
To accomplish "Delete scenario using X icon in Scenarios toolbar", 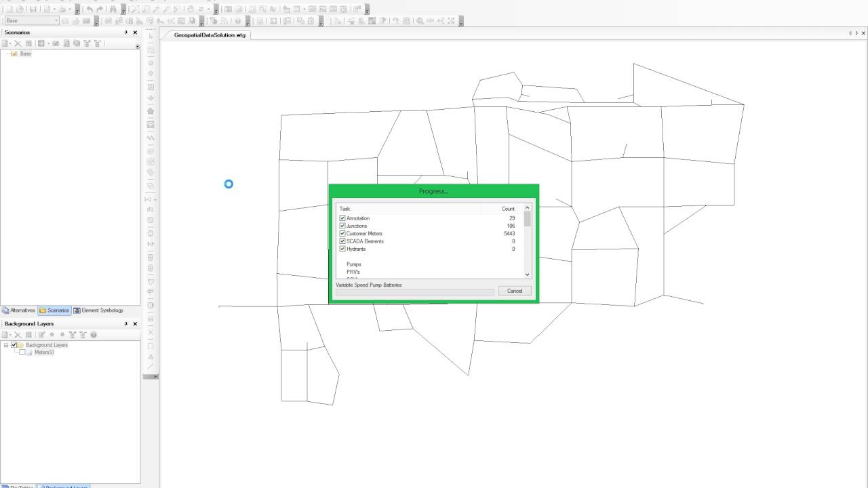I will tap(18, 43).
